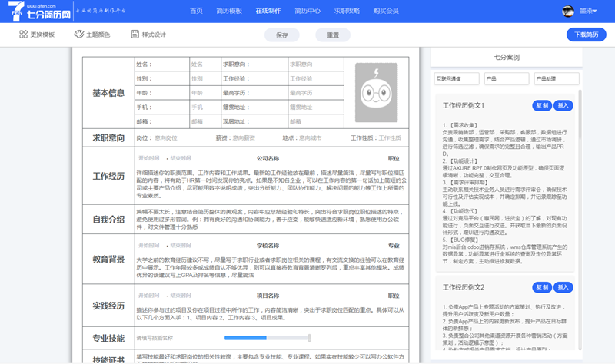Click the 产品助理 position field
Screen dimensions: 615x364
(556, 79)
